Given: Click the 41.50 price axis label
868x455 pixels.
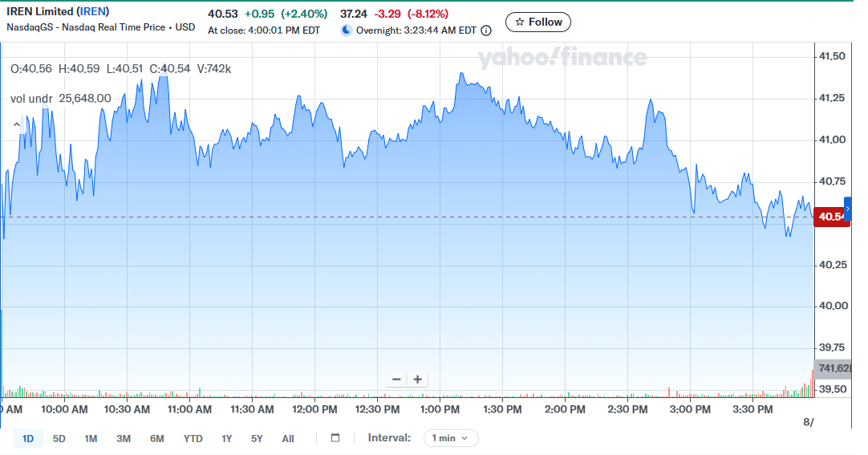Looking at the screenshot, I should pyautogui.click(x=832, y=56).
